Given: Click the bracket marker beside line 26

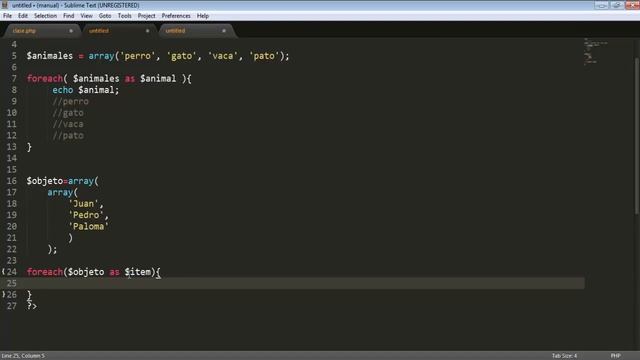Looking at the screenshot, I should (x=3, y=294).
